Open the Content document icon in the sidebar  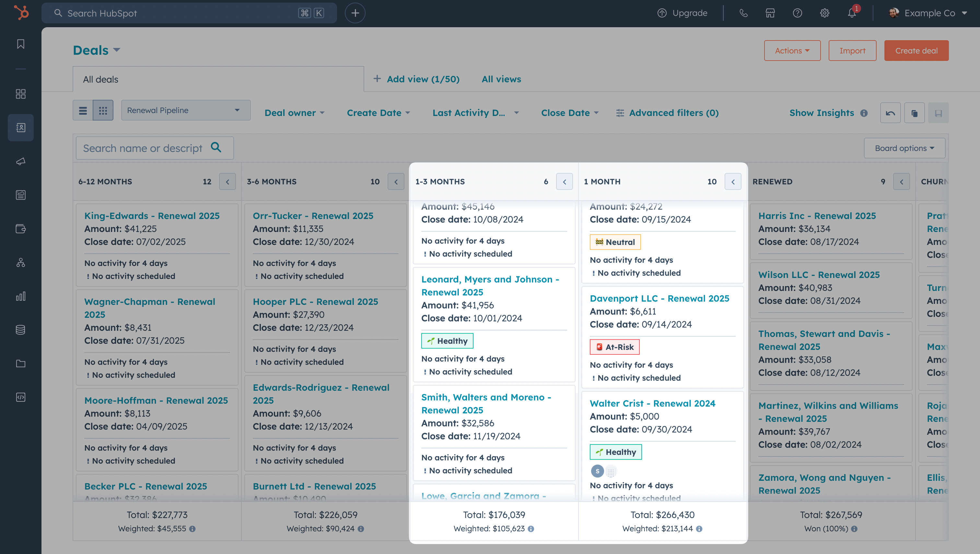coord(20,195)
